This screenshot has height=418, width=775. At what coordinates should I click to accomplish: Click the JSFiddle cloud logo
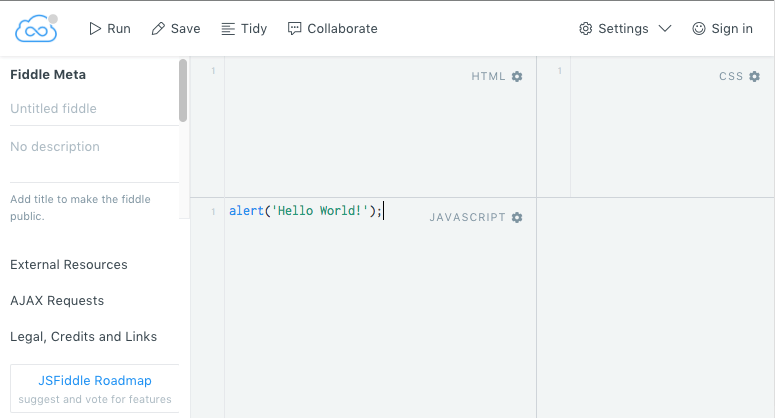tap(36, 28)
